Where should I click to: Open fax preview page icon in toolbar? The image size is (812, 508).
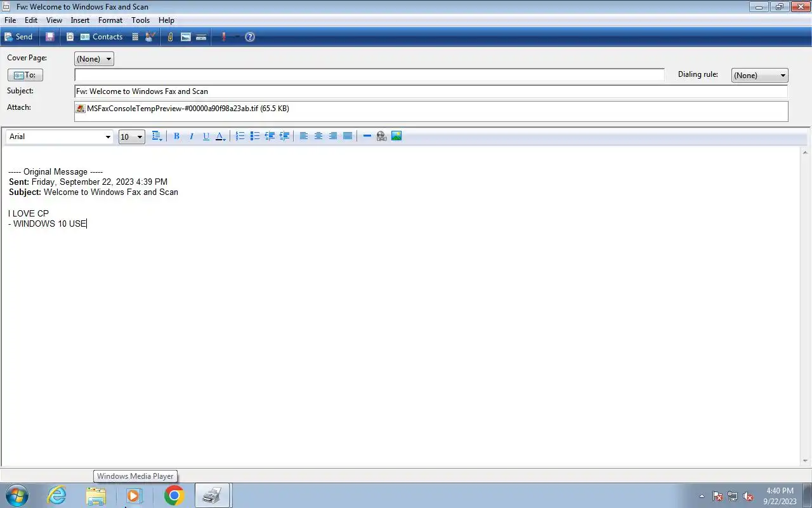click(x=70, y=37)
